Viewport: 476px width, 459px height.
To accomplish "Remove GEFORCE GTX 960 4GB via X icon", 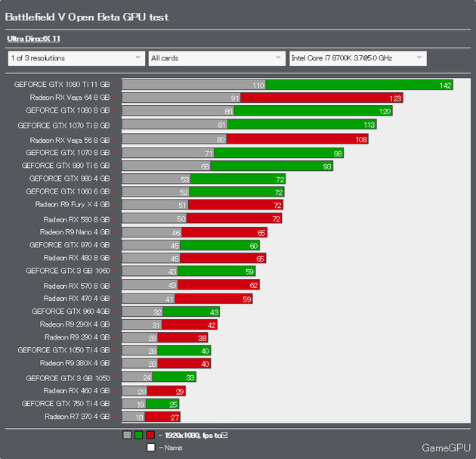I will [x=114, y=312].
